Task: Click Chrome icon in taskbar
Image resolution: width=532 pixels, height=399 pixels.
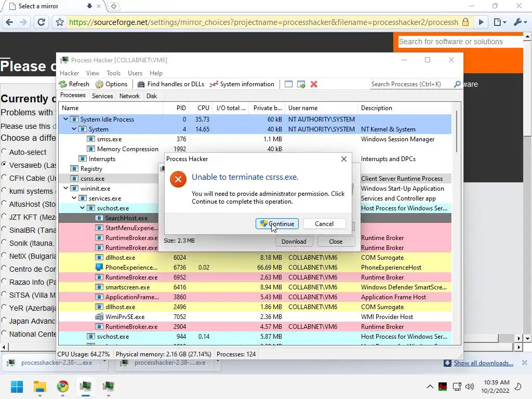Action: point(63,387)
